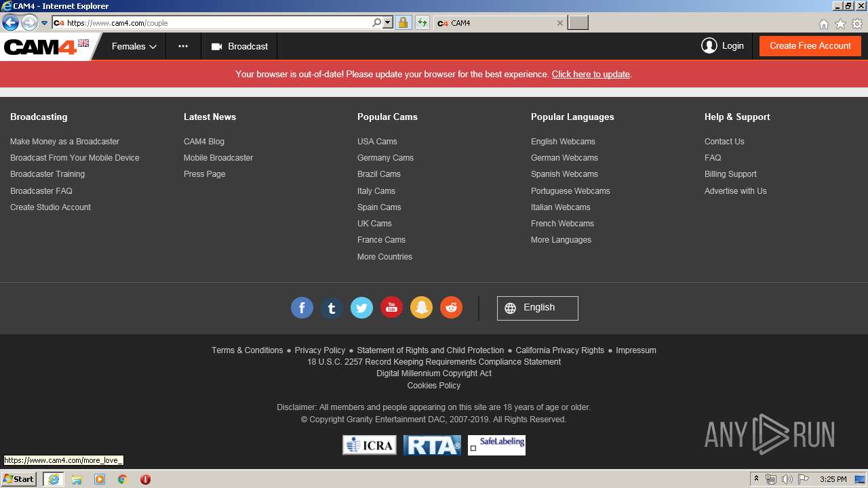Open the Broadcaster Training link
This screenshot has height=488, width=868.
pyautogui.click(x=47, y=174)
